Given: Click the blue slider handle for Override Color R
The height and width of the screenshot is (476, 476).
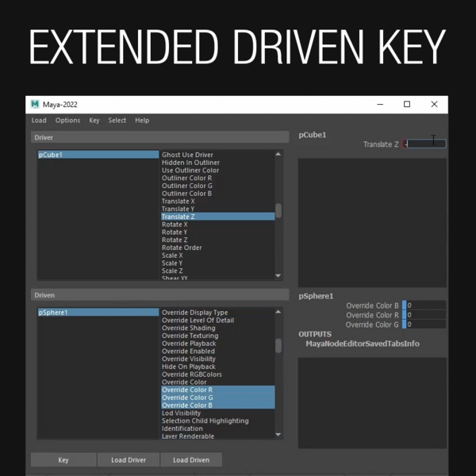Looking at the screenshot, I should [404, 315].
